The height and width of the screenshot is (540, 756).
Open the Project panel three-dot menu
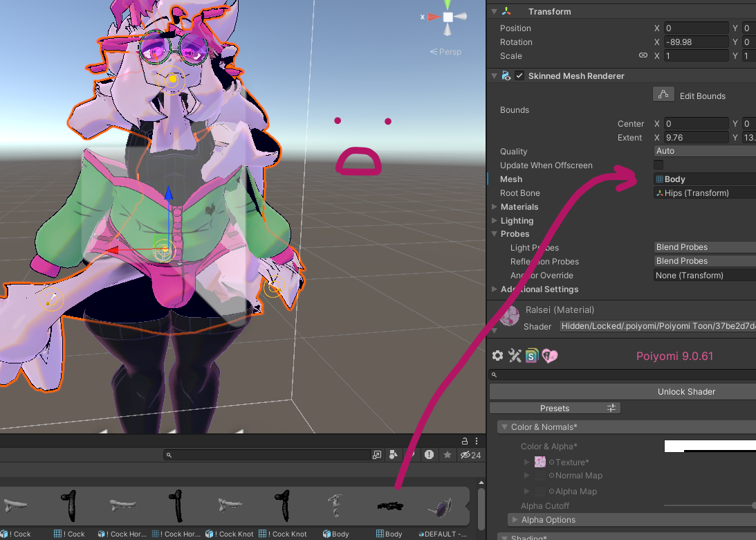(477, 441)
